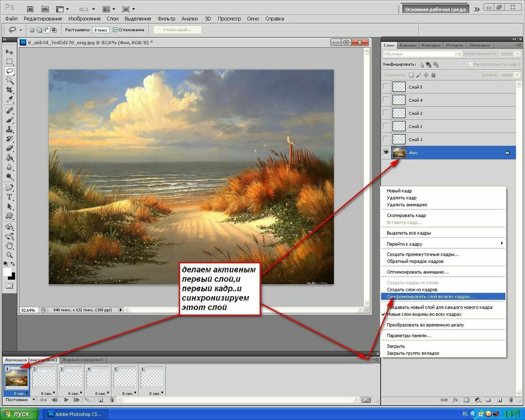Hide the Фон layer eye icon
Image resolution: width=525 pixels, height=420 pixels.
pos(386,152)
